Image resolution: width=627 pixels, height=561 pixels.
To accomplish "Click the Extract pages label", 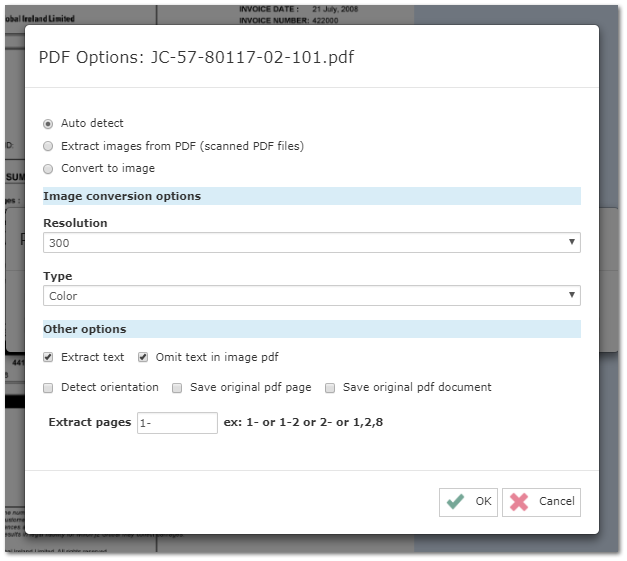I will point(90,422).
